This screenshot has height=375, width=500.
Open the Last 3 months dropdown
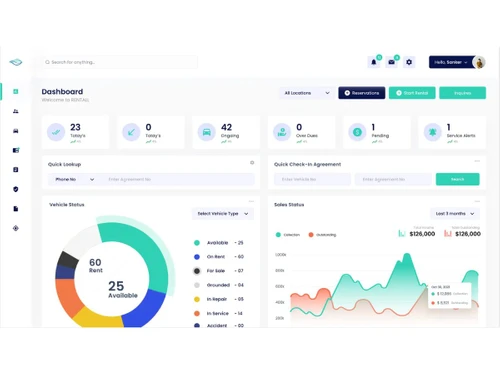(455, 214)
